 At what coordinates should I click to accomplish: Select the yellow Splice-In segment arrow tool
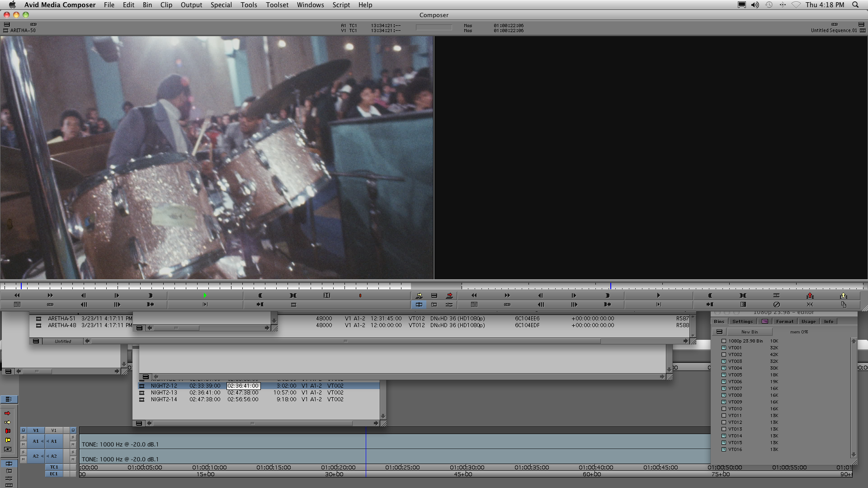pos(8,422)
